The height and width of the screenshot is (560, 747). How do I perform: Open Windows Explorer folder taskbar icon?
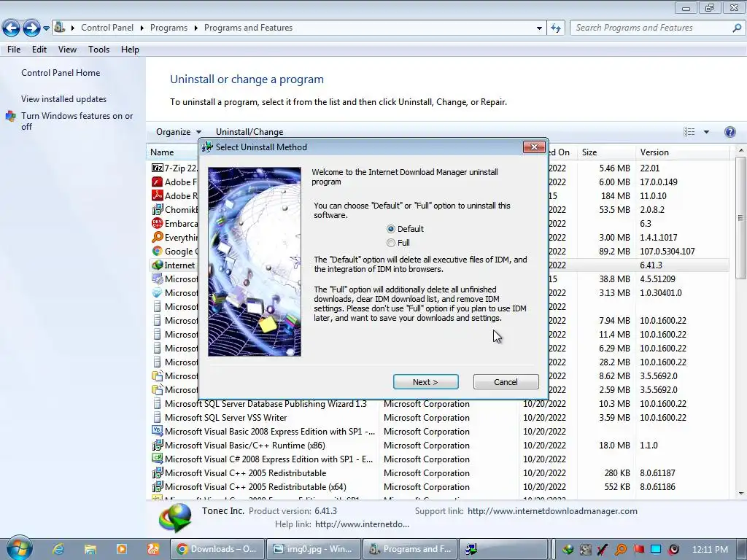[x=90, y=549]
